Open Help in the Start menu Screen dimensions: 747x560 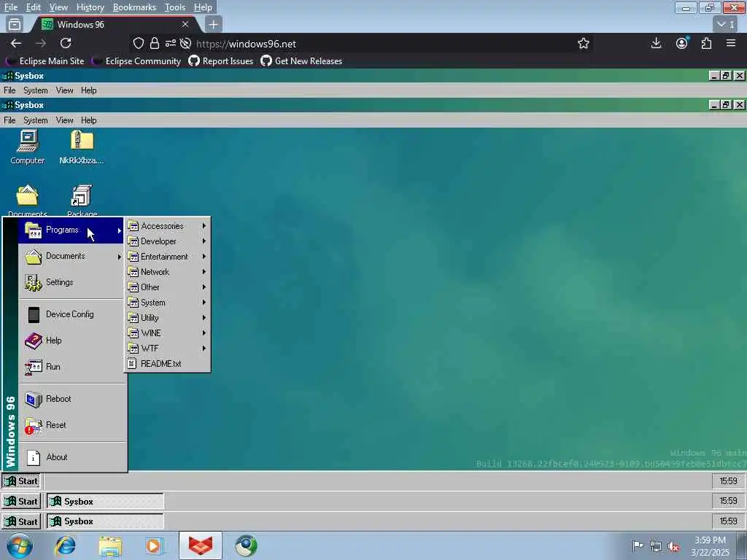(x=71, y=341)
